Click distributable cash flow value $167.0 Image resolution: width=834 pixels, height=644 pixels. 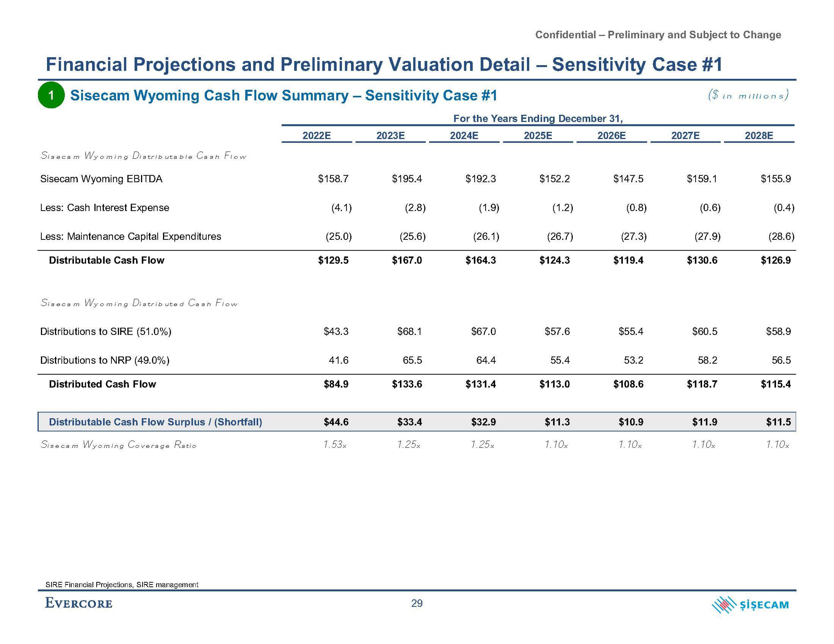[407, 260]
